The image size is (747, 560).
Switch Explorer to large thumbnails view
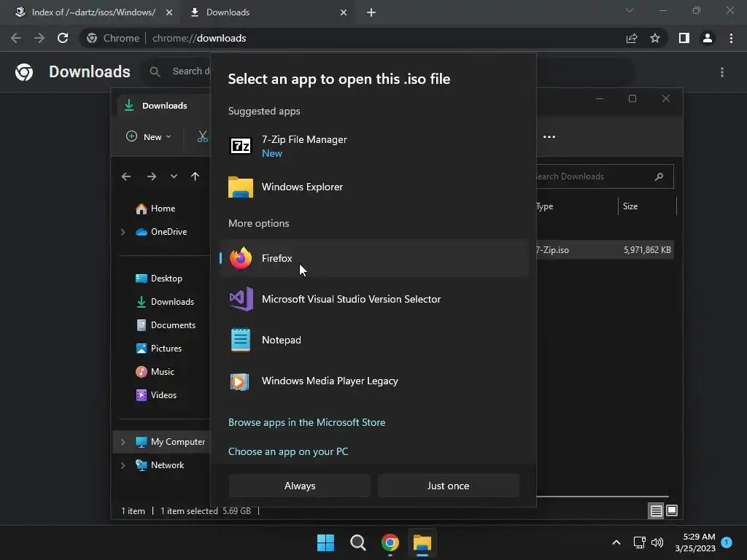pos(672,511)
